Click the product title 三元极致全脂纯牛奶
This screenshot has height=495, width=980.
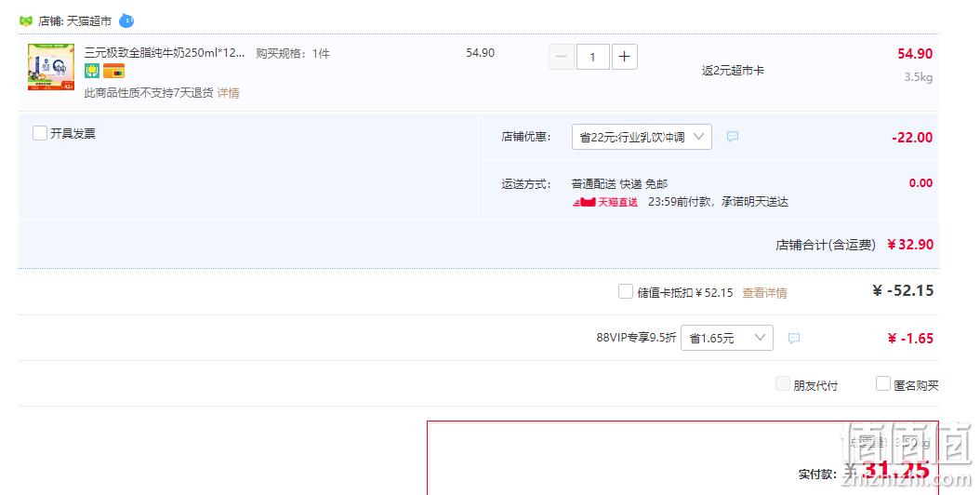pyautogui.click(x=165, y=52)
